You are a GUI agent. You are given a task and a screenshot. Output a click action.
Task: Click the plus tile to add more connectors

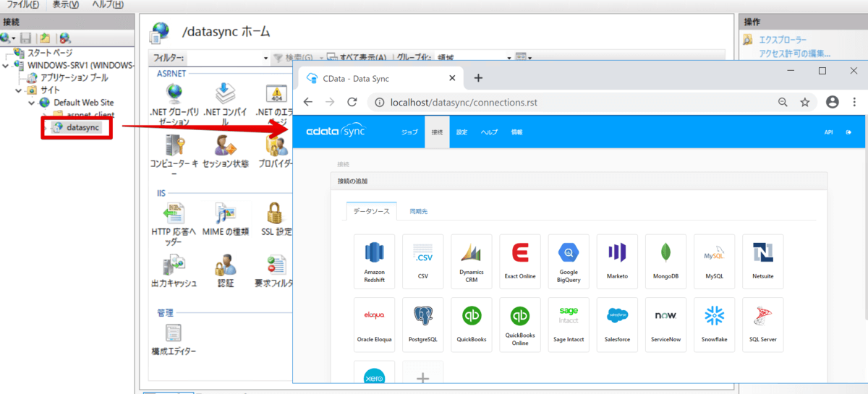click(x=422, y=372)
